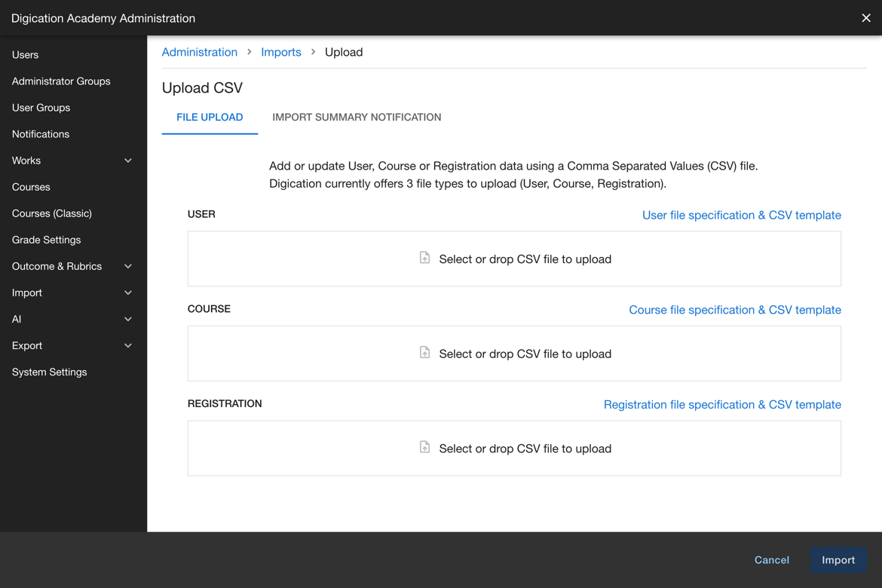This screenshot has width=882, height=588.
Task: Switch to the File Upload tab
Action: click(x=210, y=117)
